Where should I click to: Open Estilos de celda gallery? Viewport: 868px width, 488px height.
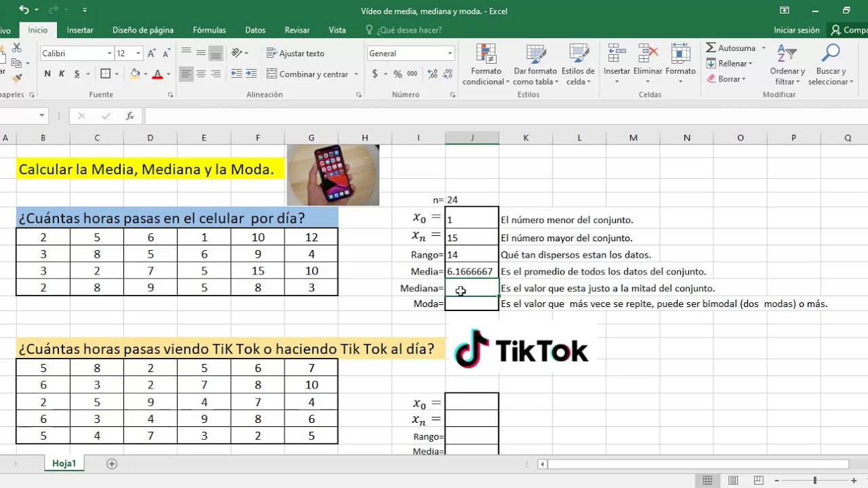[578, 65]
